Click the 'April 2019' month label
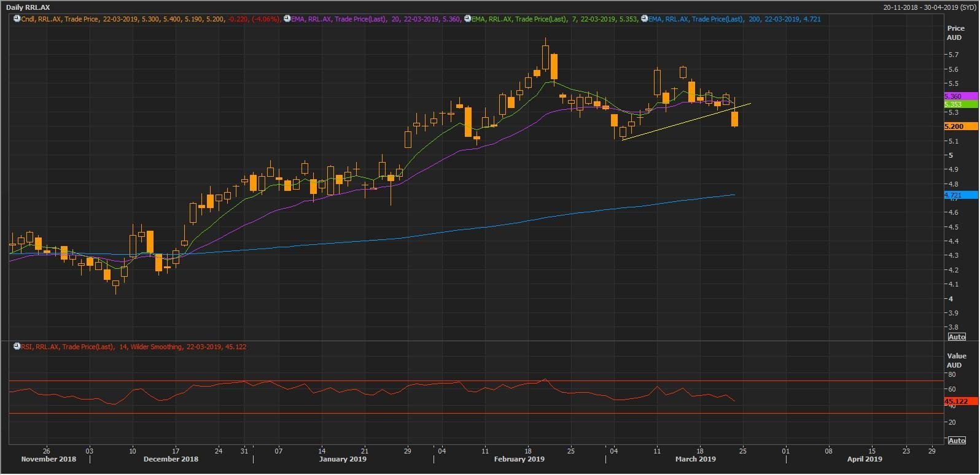The height and width of the screenshot is (475, 980). 865,459
